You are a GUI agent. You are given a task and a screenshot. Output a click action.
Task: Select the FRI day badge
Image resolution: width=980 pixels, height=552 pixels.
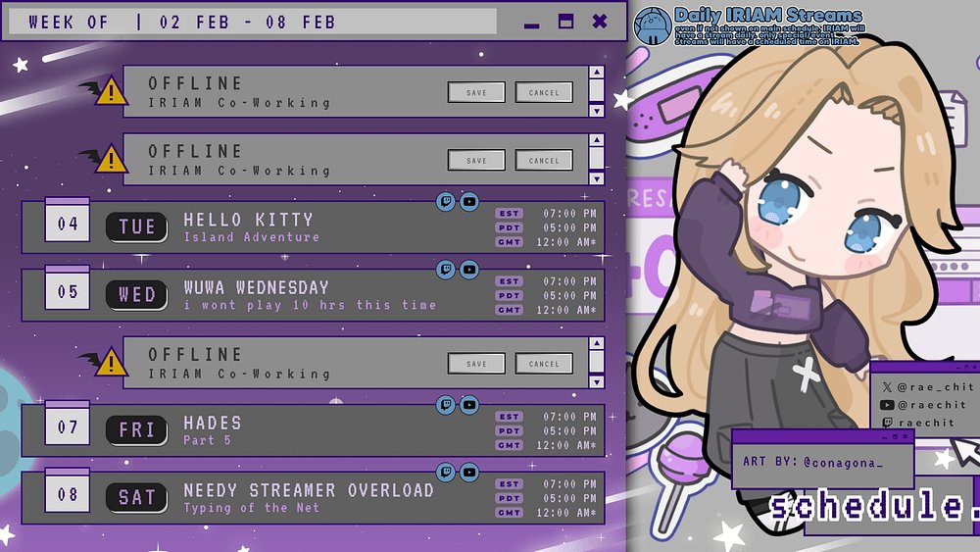coord(137,430)
